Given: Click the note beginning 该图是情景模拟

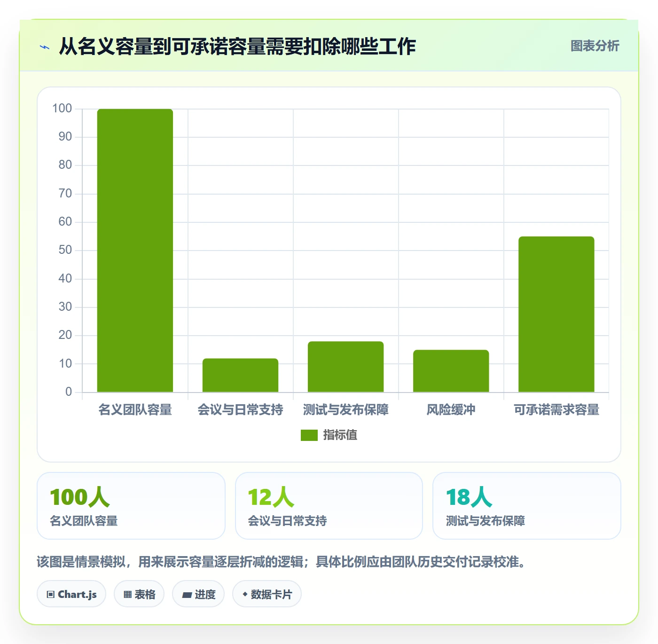Looking at the screenshot, I should 282,562.
